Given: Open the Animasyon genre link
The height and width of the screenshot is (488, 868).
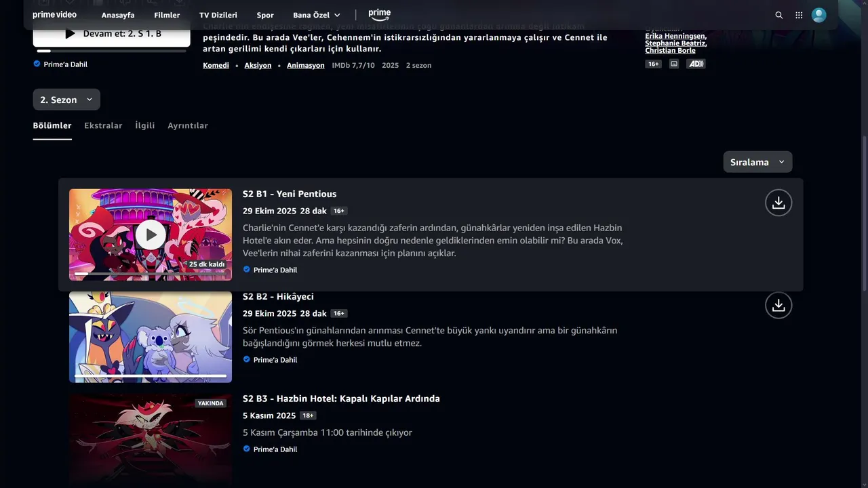Looking at the screenshot, I should pos(306,65).
